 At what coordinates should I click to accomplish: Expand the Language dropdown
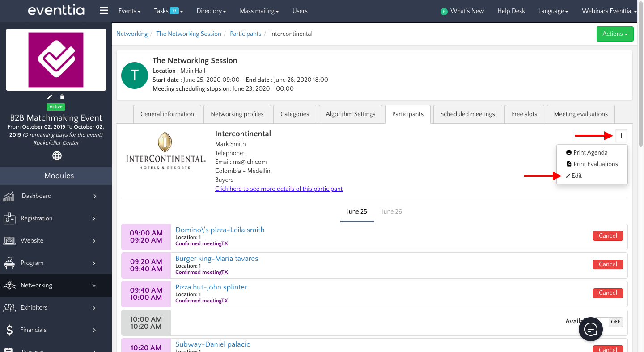(553, 11)
